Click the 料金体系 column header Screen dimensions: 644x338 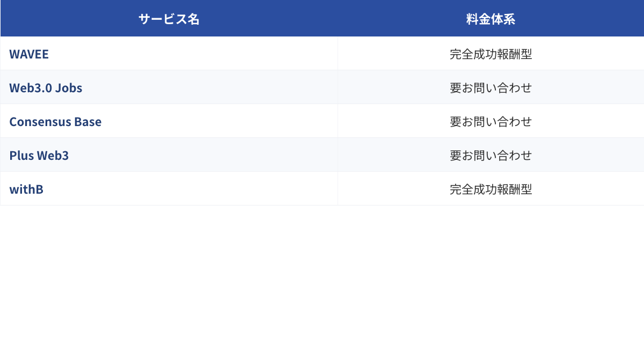click(x=491, y=19)
